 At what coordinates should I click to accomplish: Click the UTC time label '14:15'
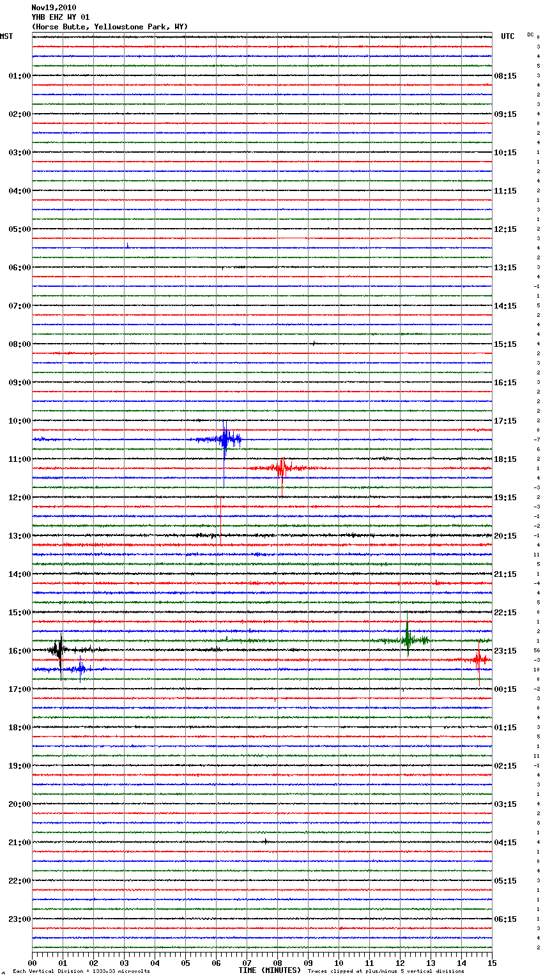[505, 306]
